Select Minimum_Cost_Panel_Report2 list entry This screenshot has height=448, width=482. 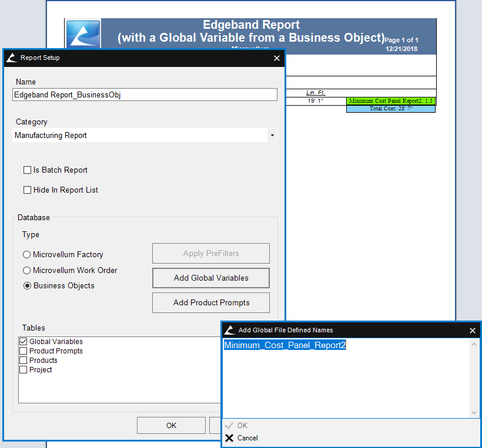coord(285,345)
